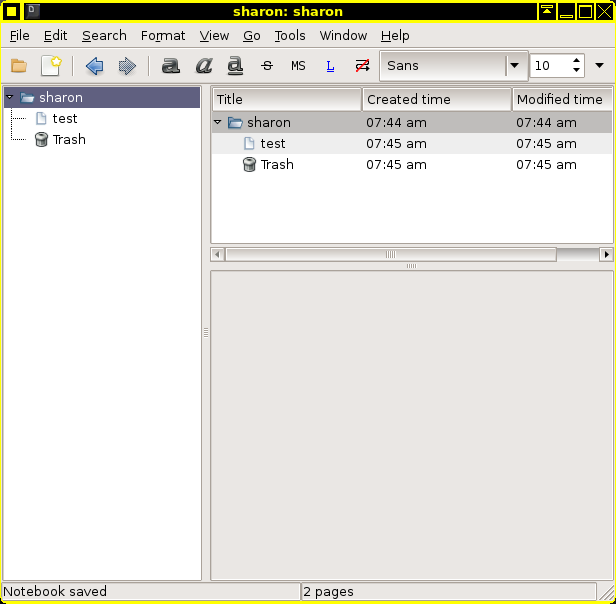This screenshot has height=604, width=616.
Task: Click the window menu icon in title bar
Action: point(11,11)
